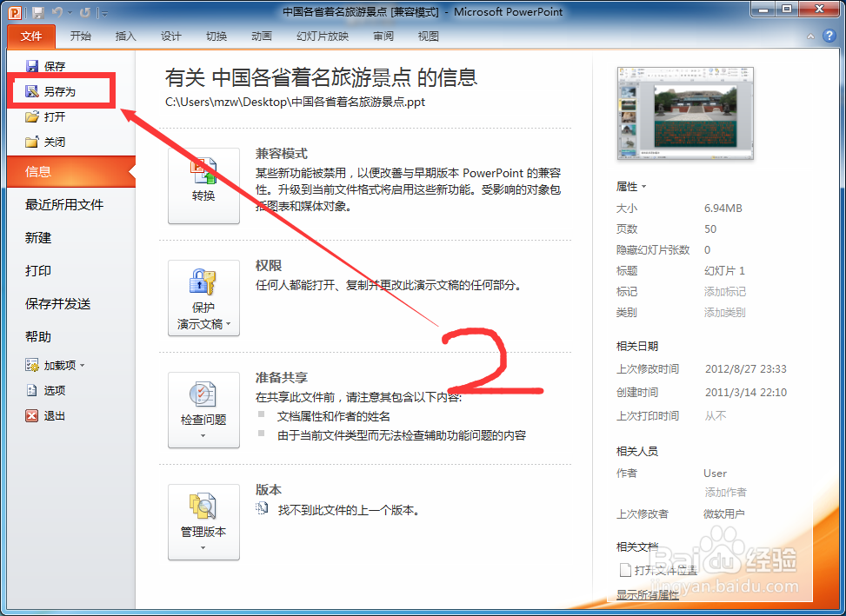Click the 准备共享 heading
The image size is (846, 616).
point(281,378)
